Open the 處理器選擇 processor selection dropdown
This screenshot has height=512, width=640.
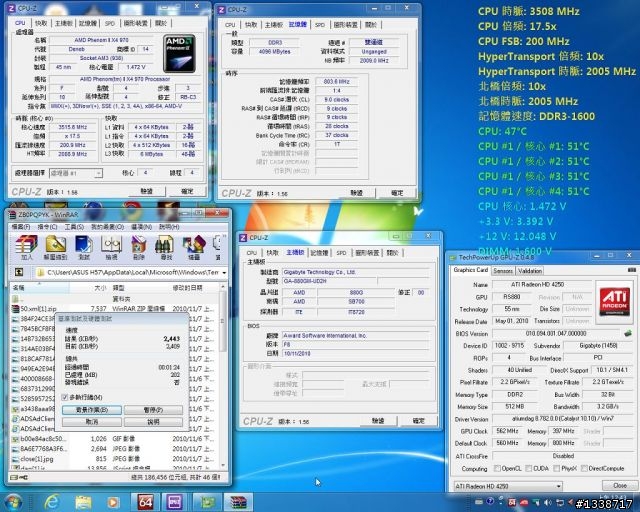[76, 173]
